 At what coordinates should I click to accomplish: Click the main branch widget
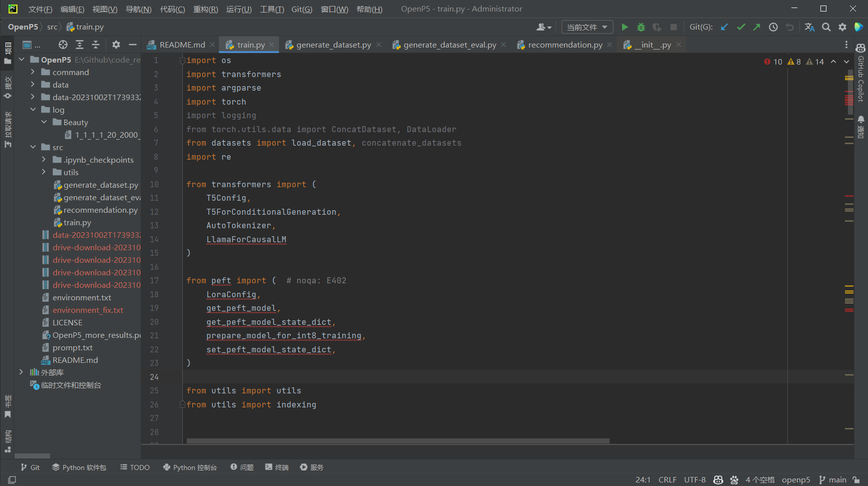(832, 480)
